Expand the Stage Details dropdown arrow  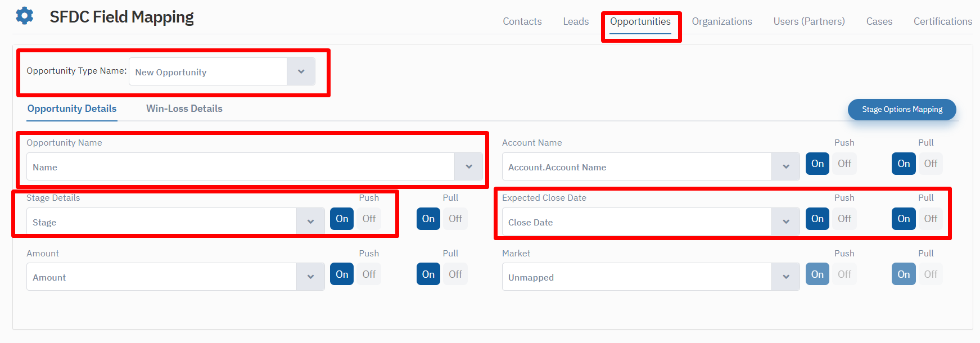(x=310, y=222)
